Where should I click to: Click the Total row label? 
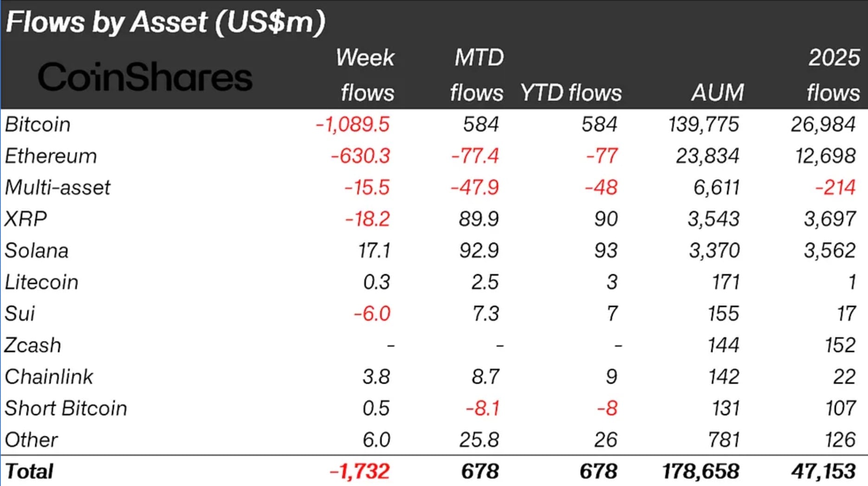[x=30, y=472]
